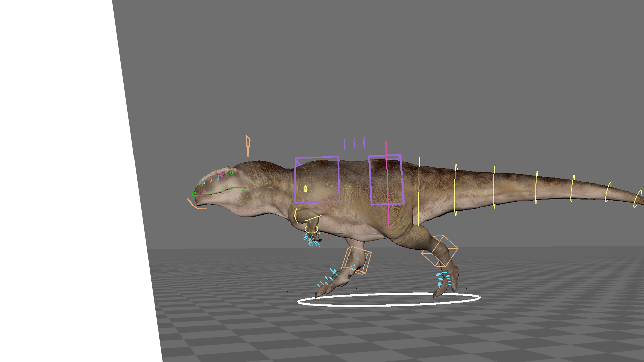Click the magenta circle control near the eye

[x=222, y=175]
